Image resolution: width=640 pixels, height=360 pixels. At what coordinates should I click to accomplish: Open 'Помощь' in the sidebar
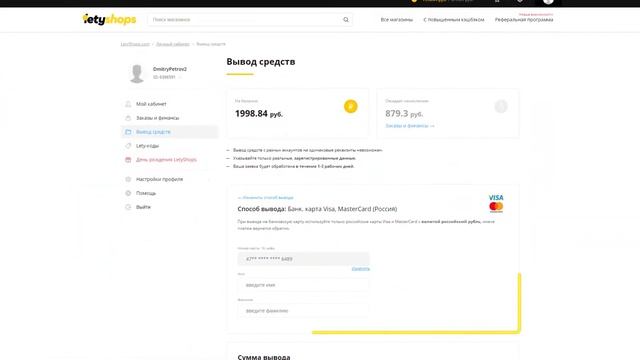[146, 193]
